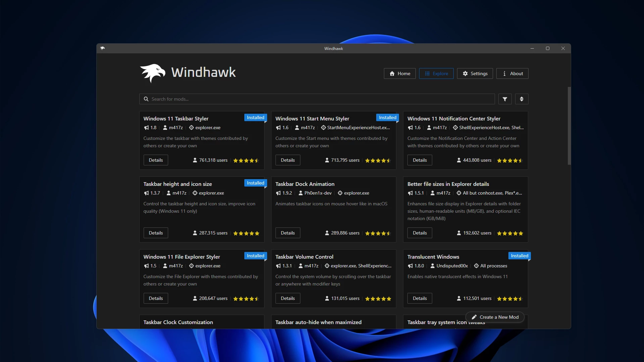
Task: Click user count icon next to 761,318 users
Action: click(x=195, y=160)
